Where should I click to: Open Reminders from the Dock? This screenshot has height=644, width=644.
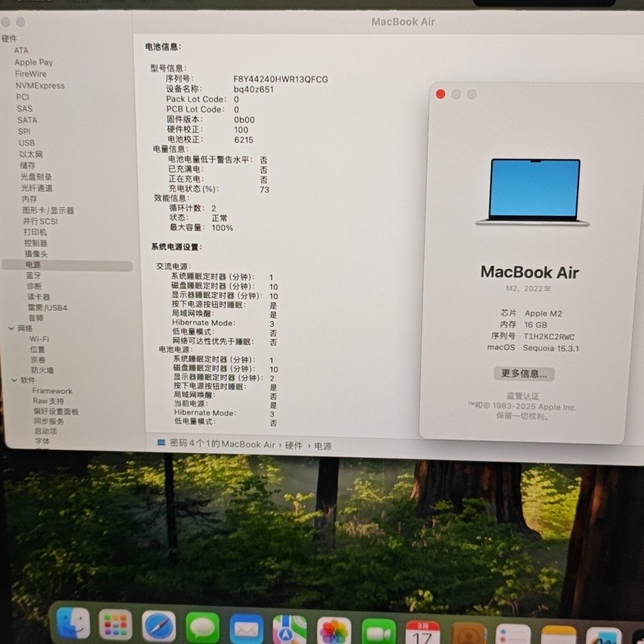pyautogui.click(x=513, y=634)
